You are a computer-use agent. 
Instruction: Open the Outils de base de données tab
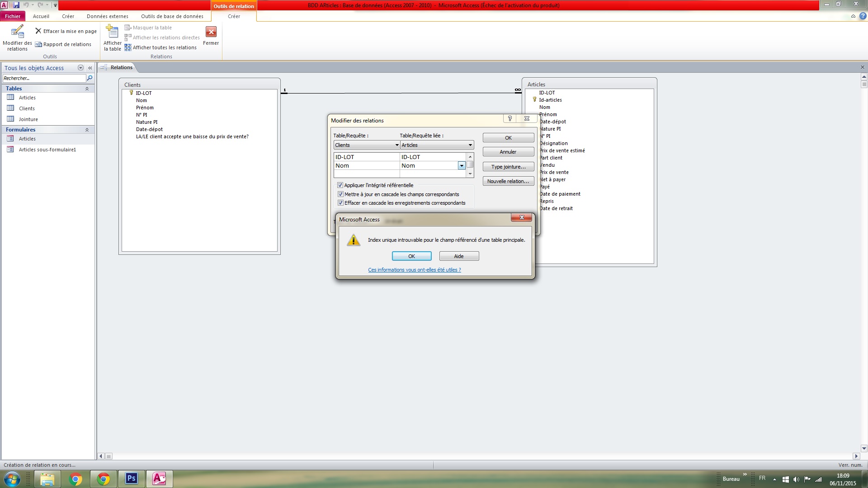point(172,16)
